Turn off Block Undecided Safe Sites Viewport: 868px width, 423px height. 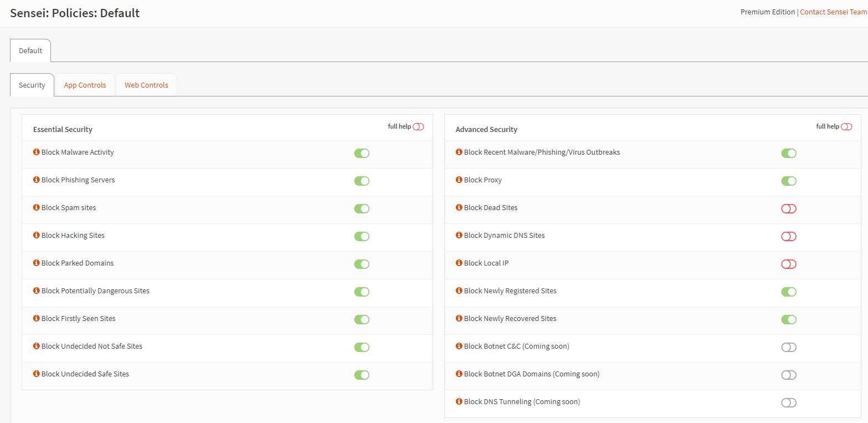362,375
